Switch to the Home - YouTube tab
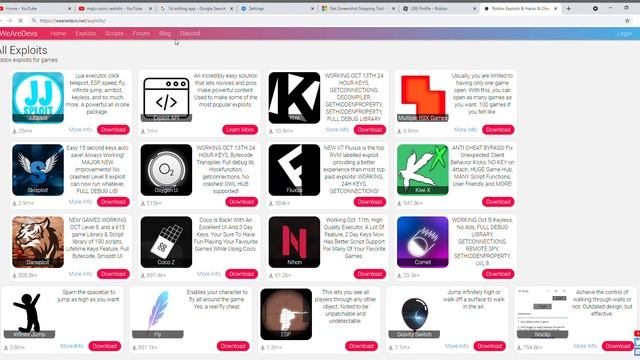The height and width of the screenshot is (360, 640). click(x=36, y=8)
